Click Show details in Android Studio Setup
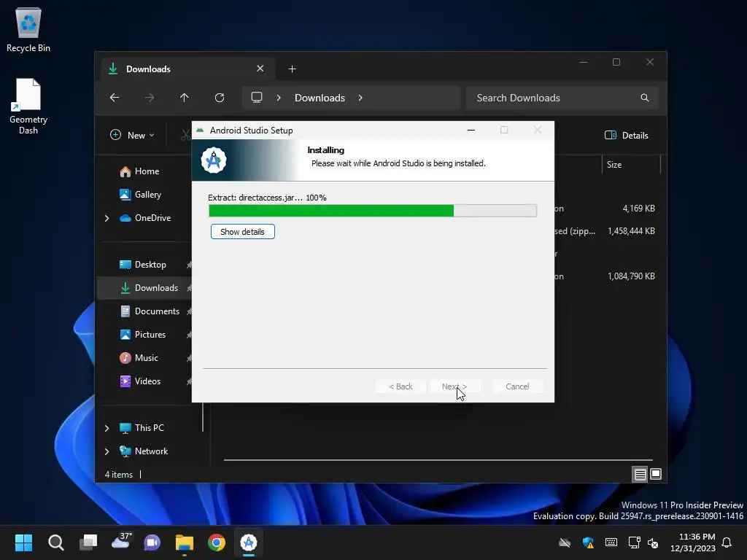The image size is (747, 560). (x=242, y=232)
